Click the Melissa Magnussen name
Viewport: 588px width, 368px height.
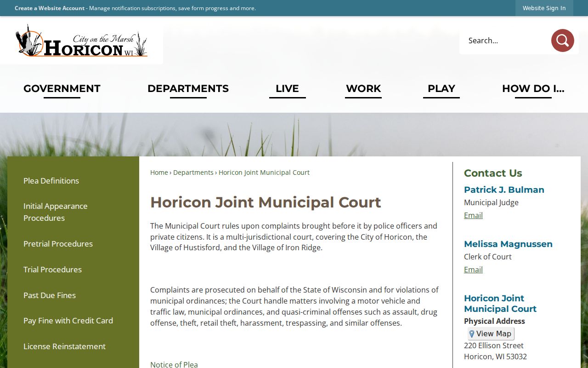(x=508, y=244)
